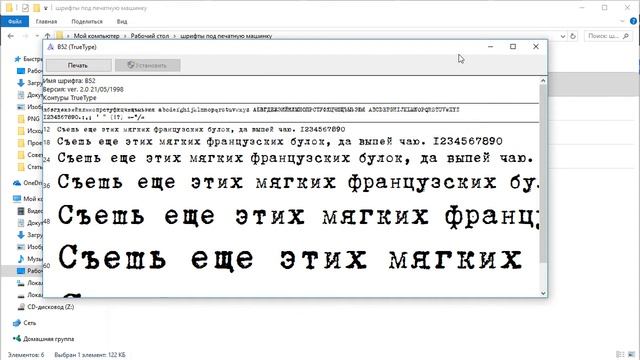
Task: Open Сеть in the Explorer sidebar
Action: click(x=24, y=323)
